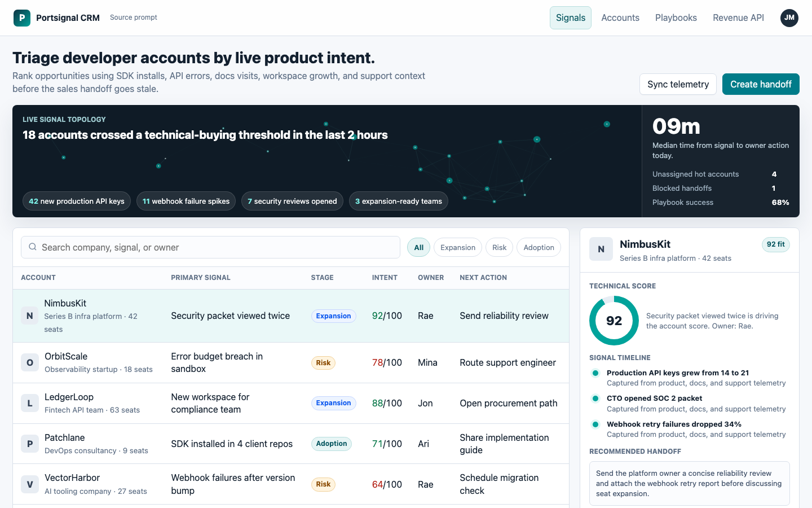Click 'Share implementation guide' next action
812x508 pixels.
point(504,444)
